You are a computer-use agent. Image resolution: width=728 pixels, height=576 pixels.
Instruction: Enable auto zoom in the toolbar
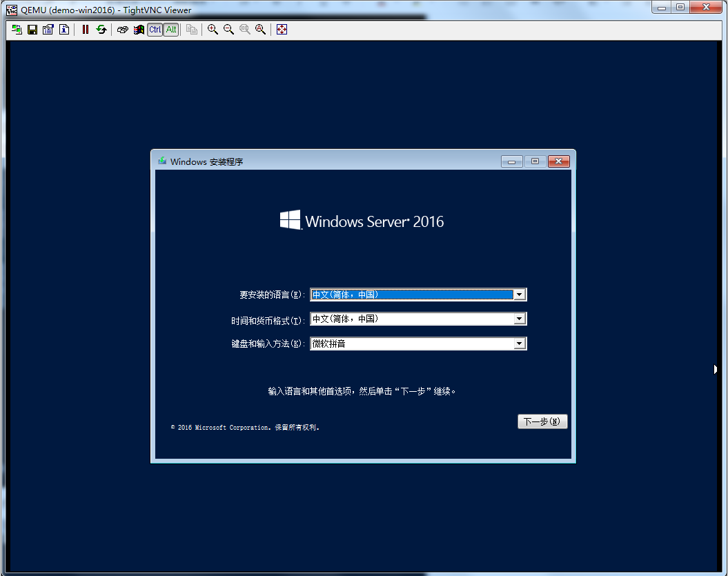tap(260, 30)
